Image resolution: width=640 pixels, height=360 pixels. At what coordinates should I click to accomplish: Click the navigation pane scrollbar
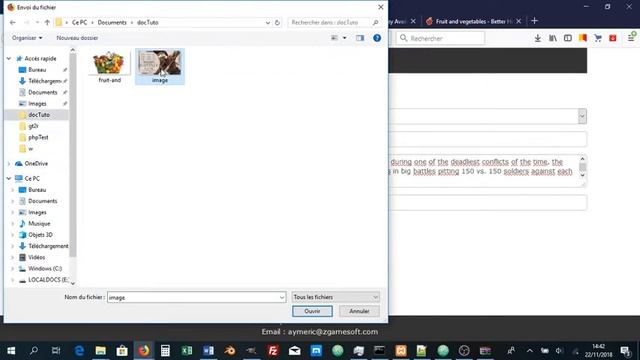point(73,155)
